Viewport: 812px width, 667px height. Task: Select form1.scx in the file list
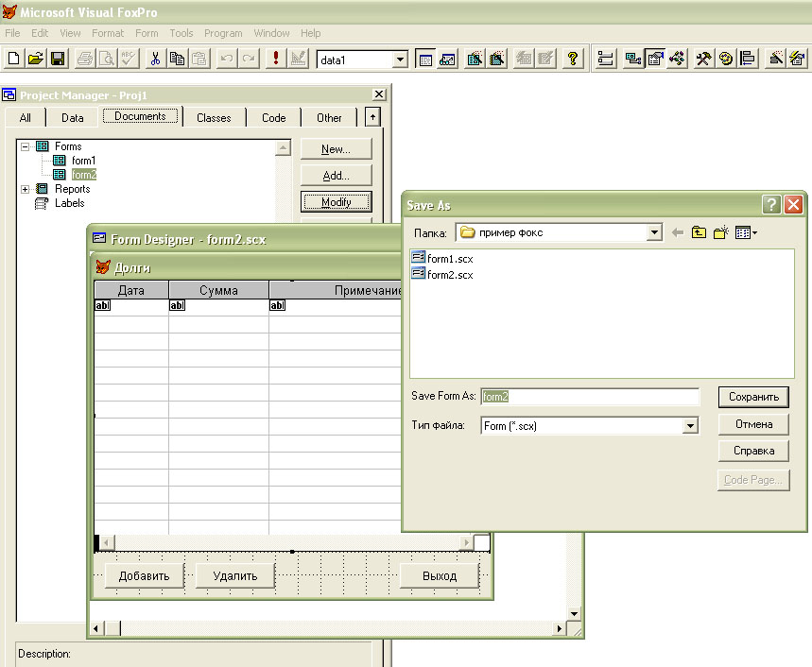450,259
